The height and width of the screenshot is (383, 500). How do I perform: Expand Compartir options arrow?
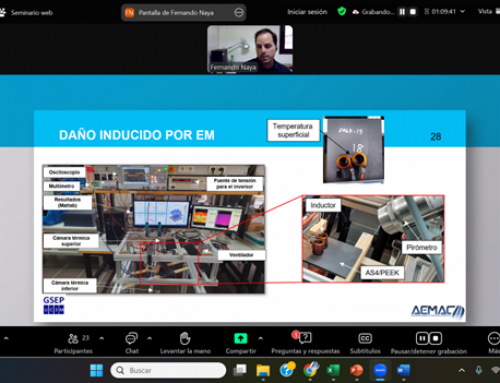point(261,338)
